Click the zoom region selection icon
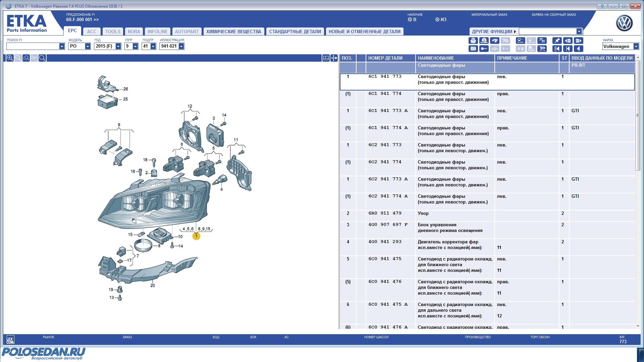The height and width of the screenshot is (362, 644). tap(26, 58)
